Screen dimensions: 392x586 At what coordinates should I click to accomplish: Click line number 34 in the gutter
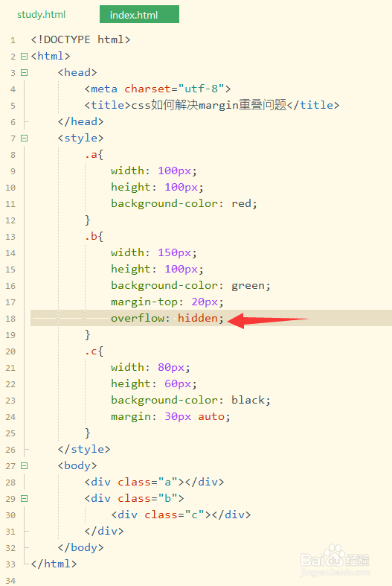pyautogui.click(x=10, y=581)
